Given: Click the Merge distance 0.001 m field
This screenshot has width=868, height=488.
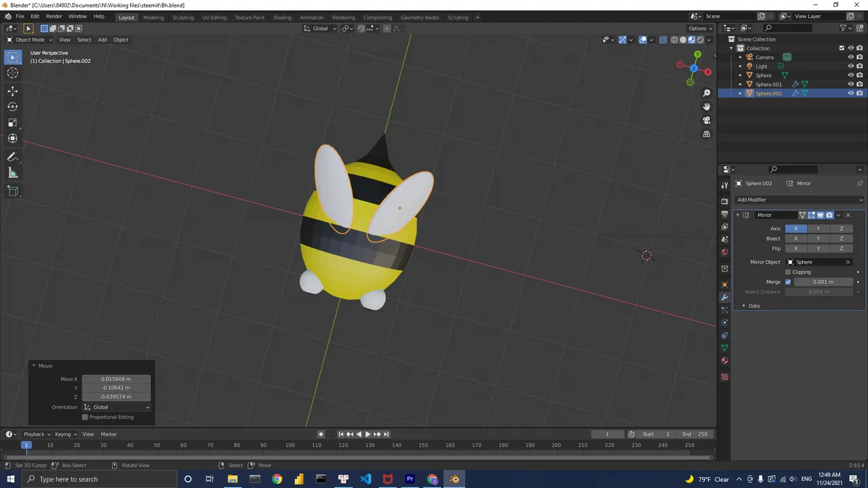Looking at the screenshot, I should pyautogui.click(x=823, y=282).
